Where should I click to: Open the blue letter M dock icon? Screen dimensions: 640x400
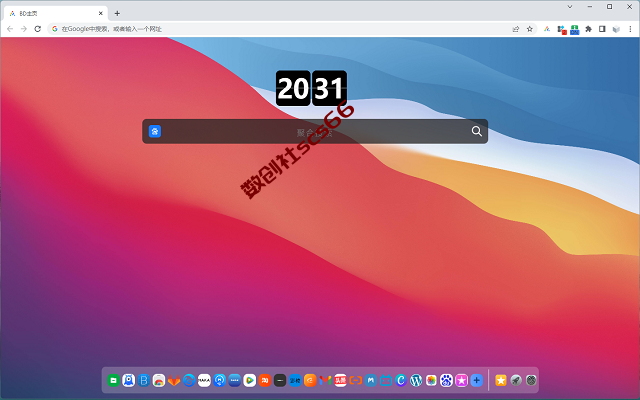click(x=371, y=380)
